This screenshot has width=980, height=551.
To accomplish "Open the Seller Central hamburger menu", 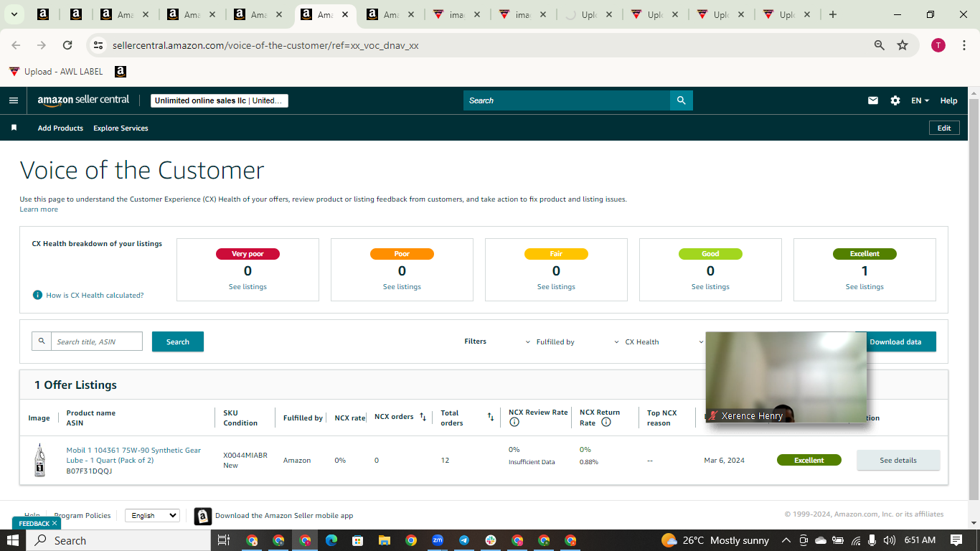I will (x=14, y=100).
